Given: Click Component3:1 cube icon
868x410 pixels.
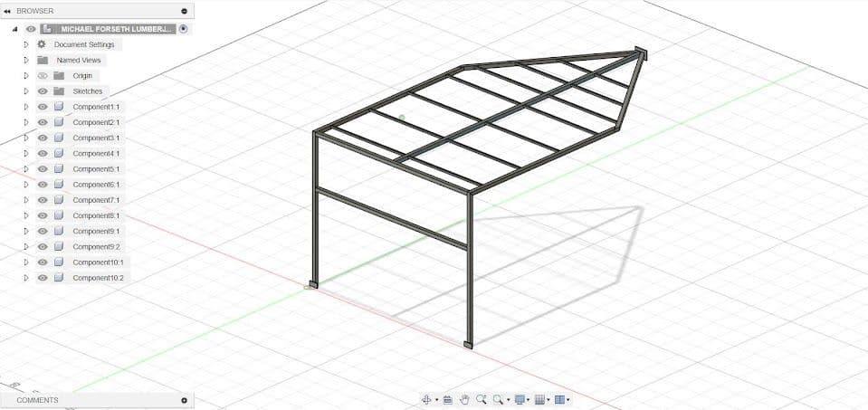Looking at the screenshot, I should (x=59, y=138).
